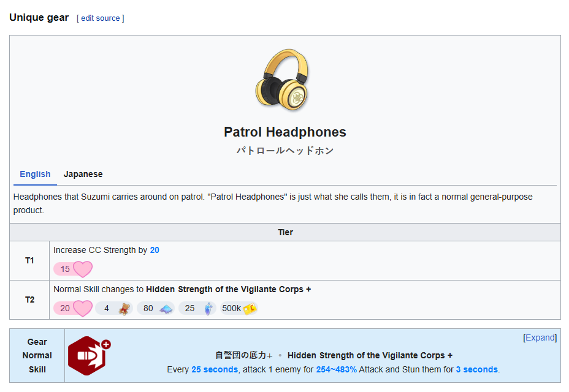Viewport: 569px width, 392px height.
Task: Click the CC Strength value 20
Action: 155,251
